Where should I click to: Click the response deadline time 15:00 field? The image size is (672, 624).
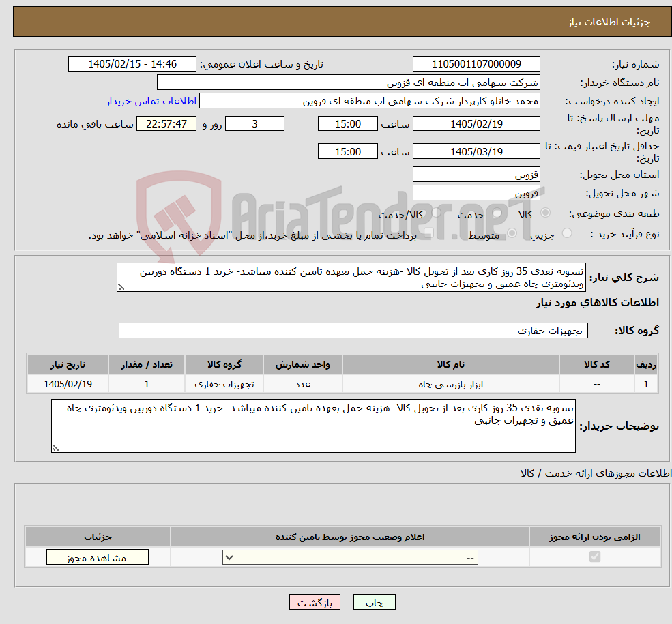347,123
